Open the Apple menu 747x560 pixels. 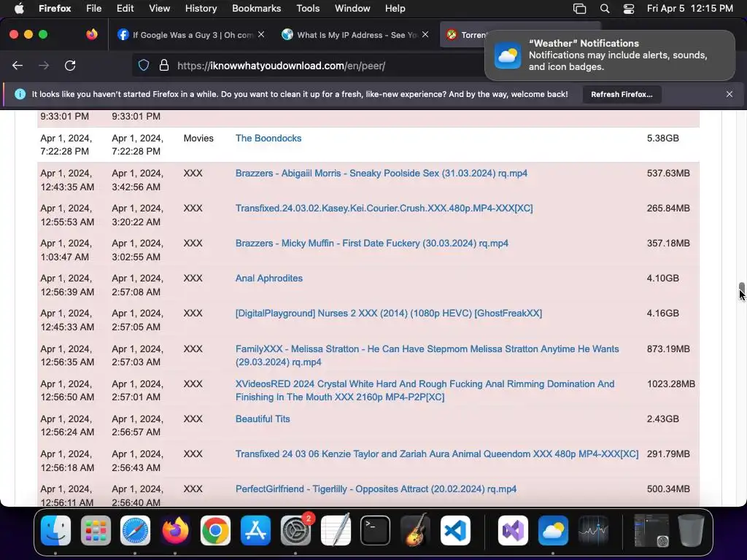[x=19, y=8]
